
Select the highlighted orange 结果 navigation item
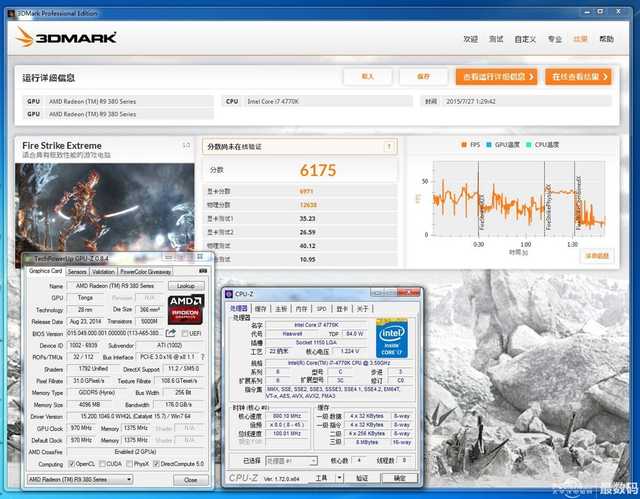click(x=580, y=39)
